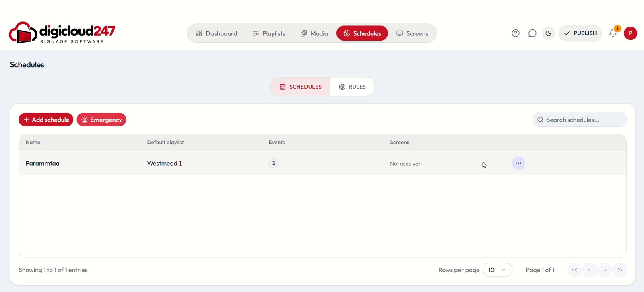Click the digicloud247 logo

click(62, 33)
